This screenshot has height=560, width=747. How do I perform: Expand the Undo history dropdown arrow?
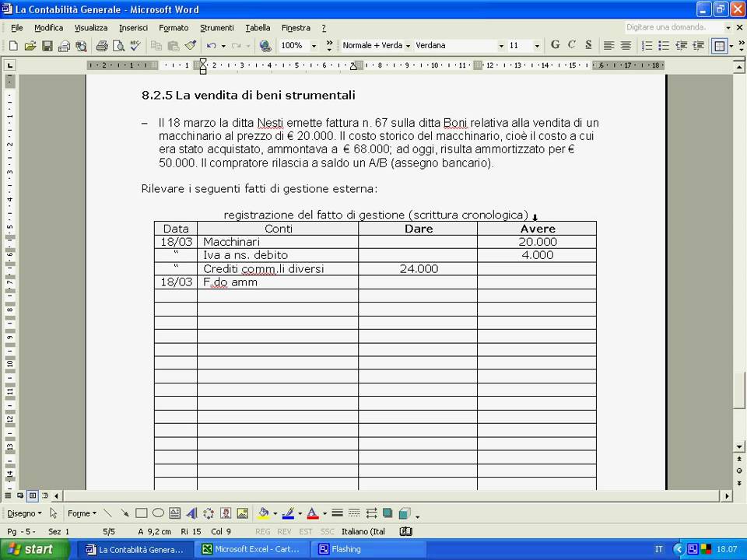pyautogui.click(x=223, y=46)
